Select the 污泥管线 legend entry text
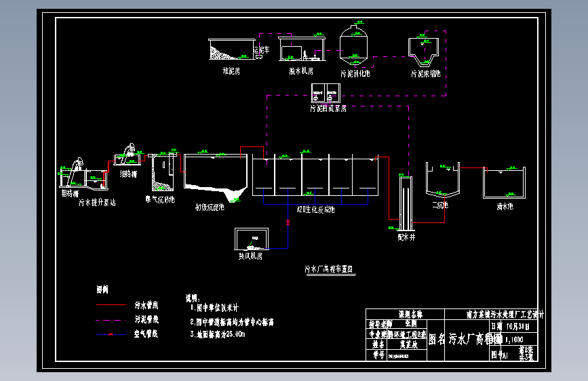This screenshot has height=381, width=588. (x=146, y=319)
